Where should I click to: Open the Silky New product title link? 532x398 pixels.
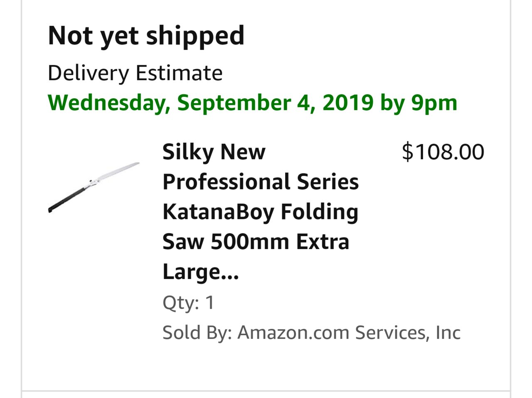261,211
